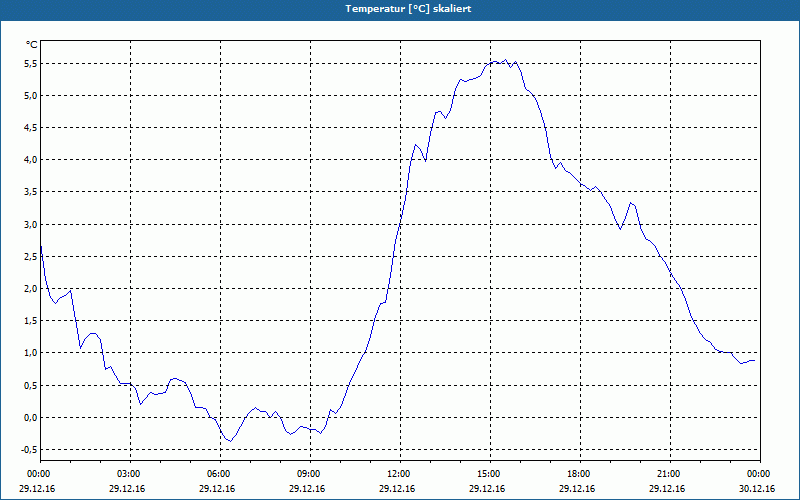
Task: Click the 3,5 y-axis label
Action: tap(31, 192)
